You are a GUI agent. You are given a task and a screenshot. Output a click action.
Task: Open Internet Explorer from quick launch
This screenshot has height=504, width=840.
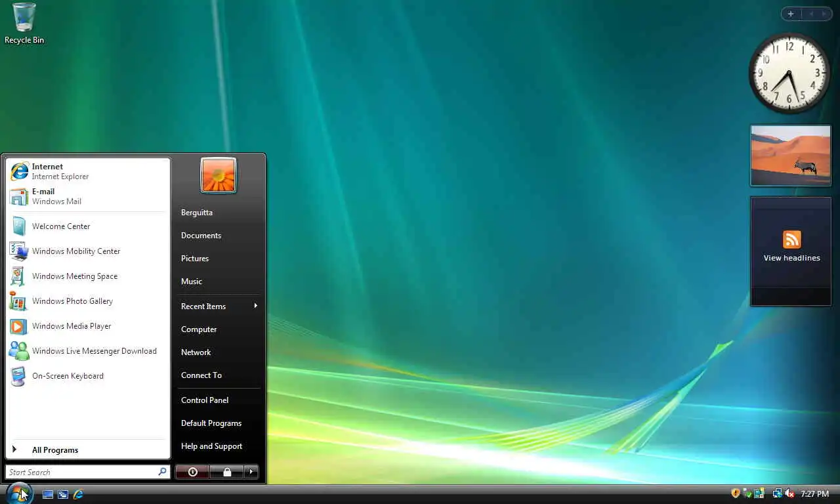pyautogui.click(x=78, y=494)
